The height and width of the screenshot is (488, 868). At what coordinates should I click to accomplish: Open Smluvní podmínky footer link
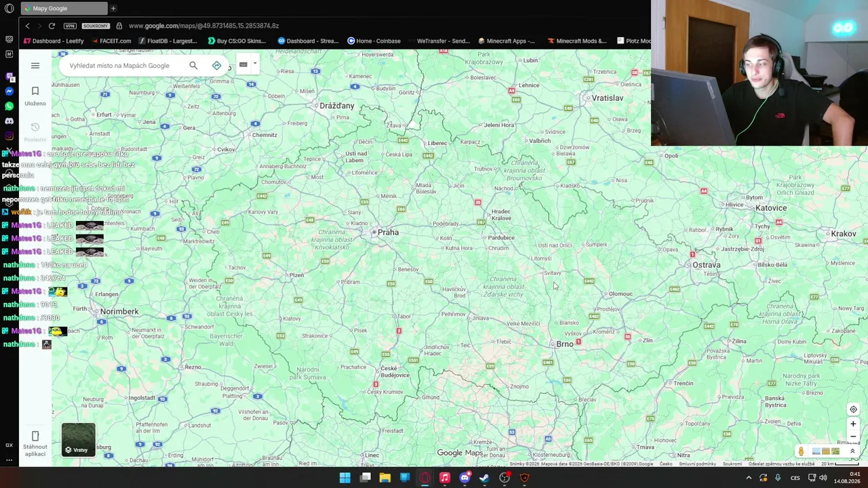pos(697,464)
